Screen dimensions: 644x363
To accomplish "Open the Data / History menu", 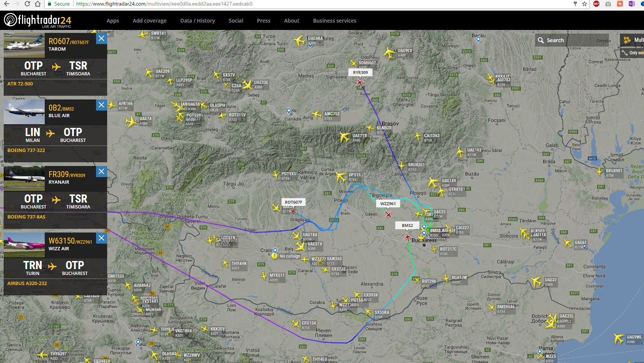I will coord(198,21).
